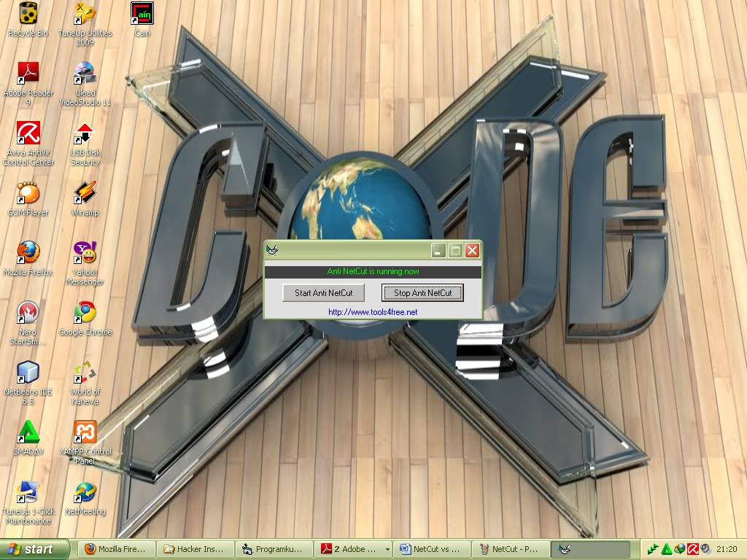Switch to Hacker Ins... folder taskbar button
Viewport: 747px width, 560px height.
click(196, 549)
